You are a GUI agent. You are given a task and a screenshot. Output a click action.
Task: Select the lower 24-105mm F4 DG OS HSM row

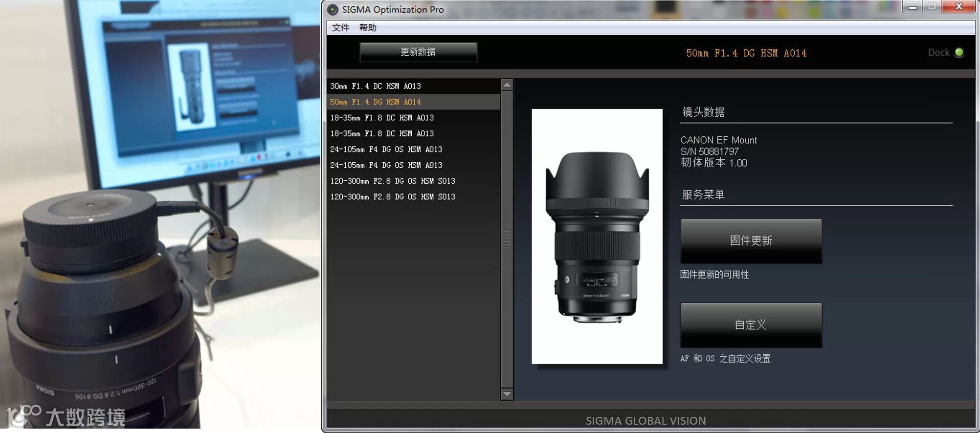point(414,165)
